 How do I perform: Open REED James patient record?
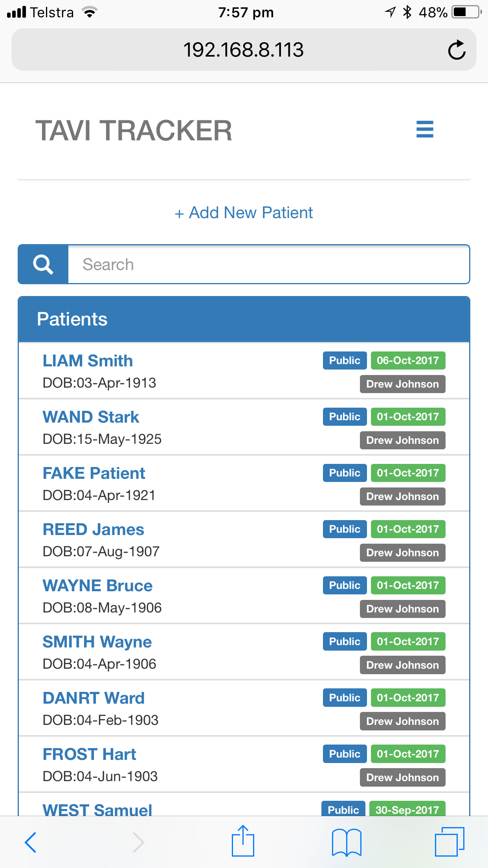[x=93, y=530]
